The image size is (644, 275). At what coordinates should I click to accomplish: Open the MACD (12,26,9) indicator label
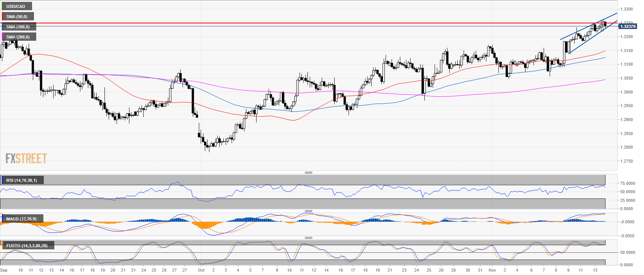point(22,219)
